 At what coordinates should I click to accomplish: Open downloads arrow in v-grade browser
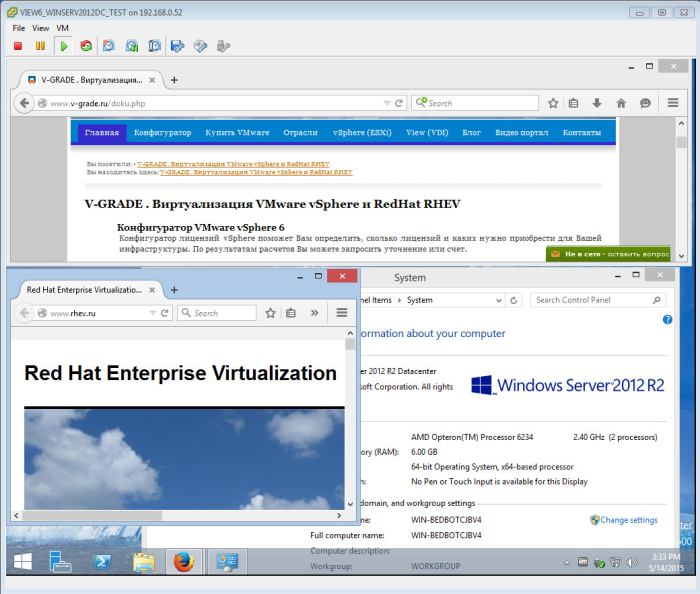pos(597,103)
